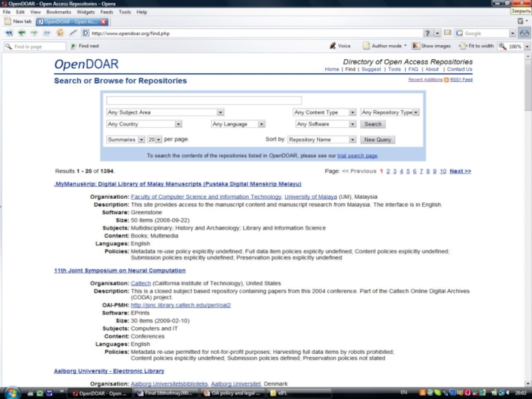
Task: Open the Any Content Type dropdown
Action: coord(325,112)
